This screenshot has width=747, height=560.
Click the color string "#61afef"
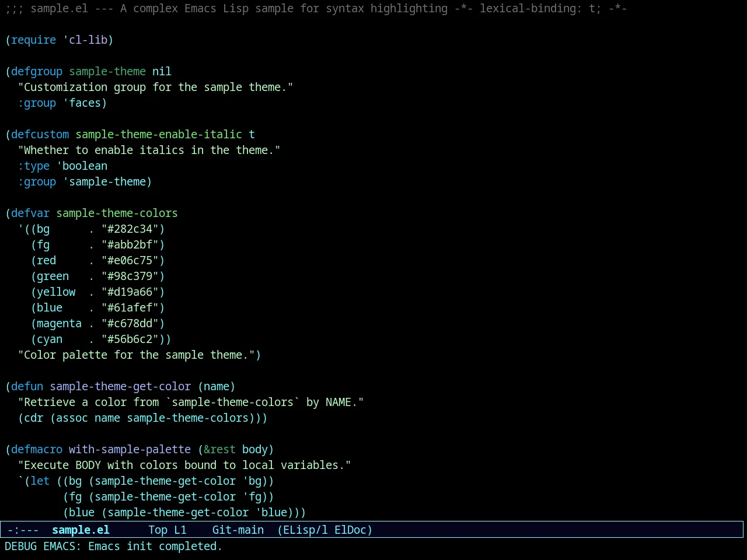click(130, 307)
